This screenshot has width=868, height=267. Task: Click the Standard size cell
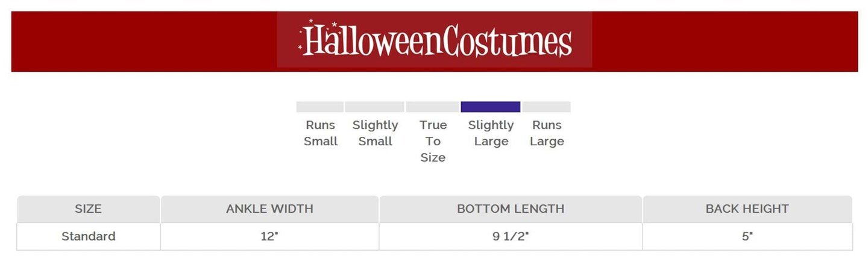tap(88, 236)
